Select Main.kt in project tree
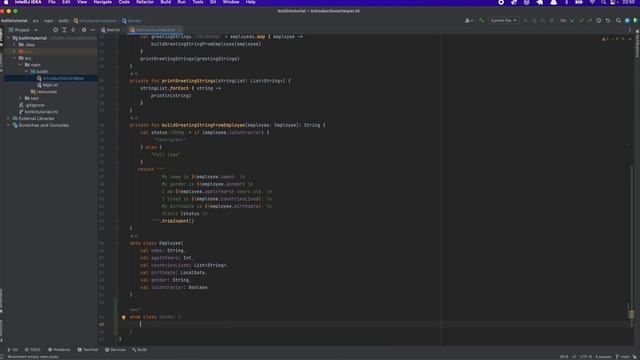Screen dimensions: 640x360 (x=47, y=85)
